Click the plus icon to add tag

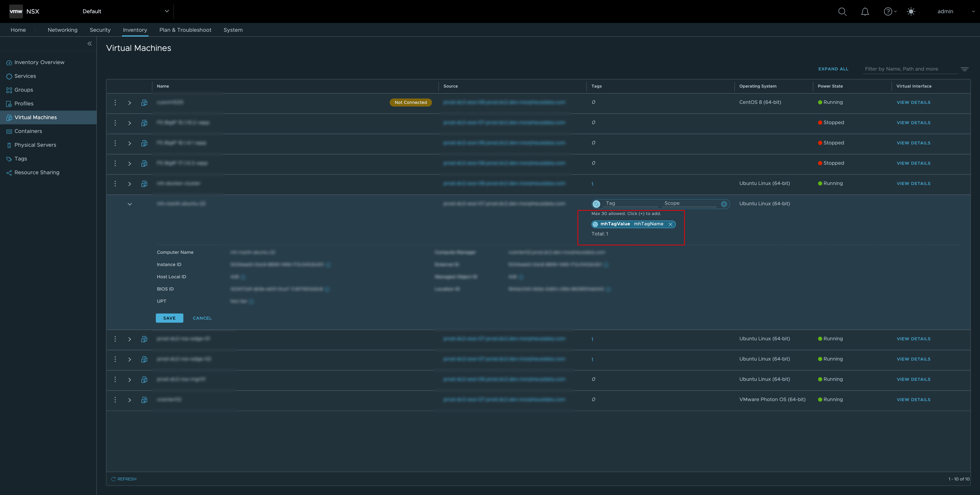point(724,204)
